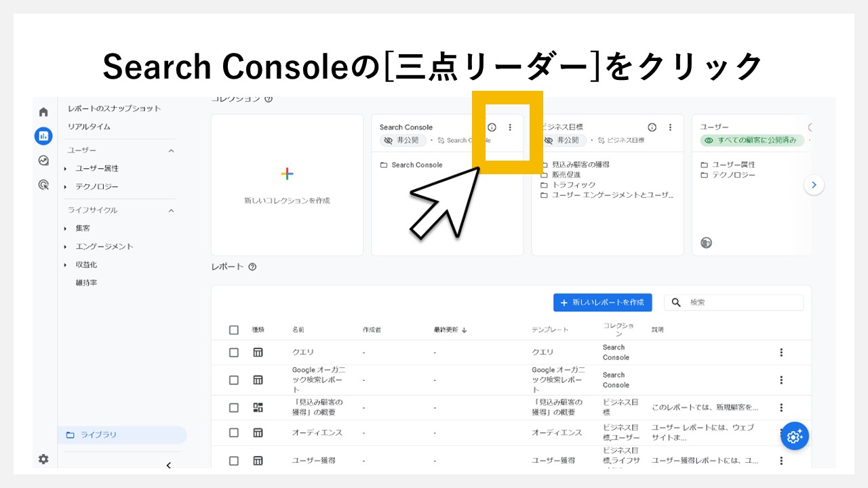The width and height of the screenshot is (868, 488).
Task: Click the AI insights sparkle button
Action: pos(795,436)
